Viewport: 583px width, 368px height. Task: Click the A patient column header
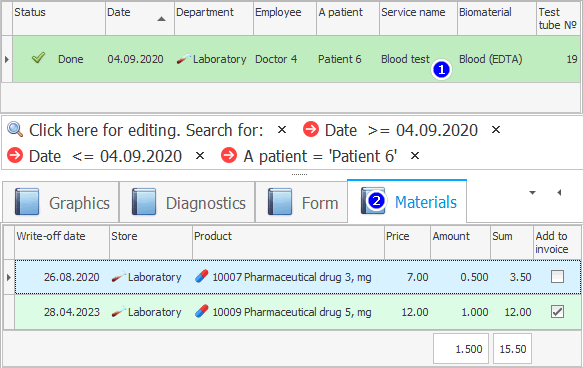pos(348,18)
